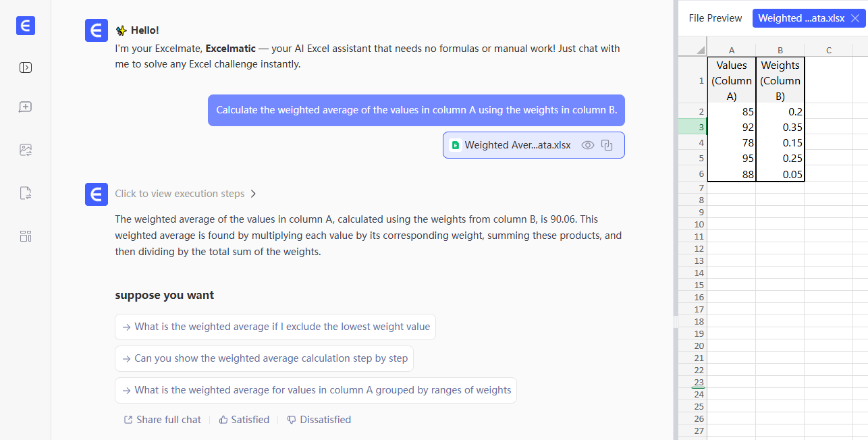Select column A header in the spreadsheet
The image size is (868, 440).
tap(732, 50)
